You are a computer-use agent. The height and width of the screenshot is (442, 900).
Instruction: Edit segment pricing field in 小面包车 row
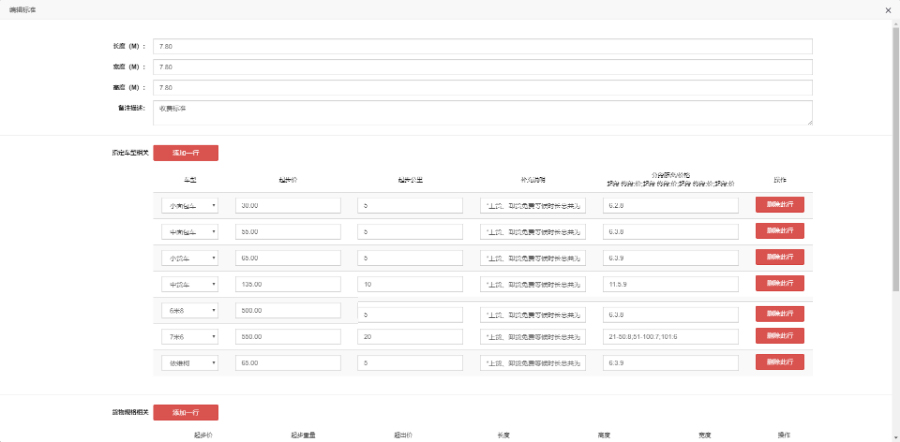pos(670,206)
